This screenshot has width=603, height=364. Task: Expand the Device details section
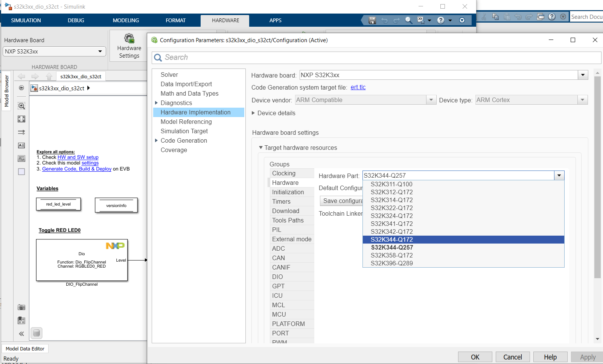(253, 113)
